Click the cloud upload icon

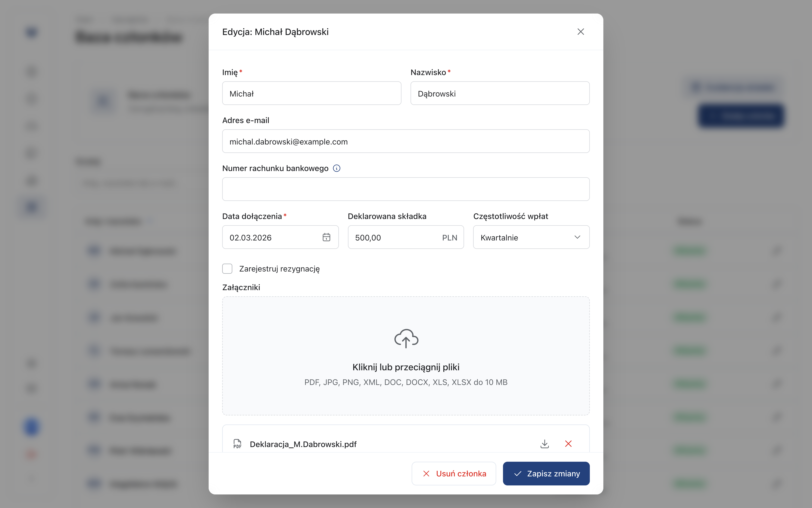(x=406, y=338)
